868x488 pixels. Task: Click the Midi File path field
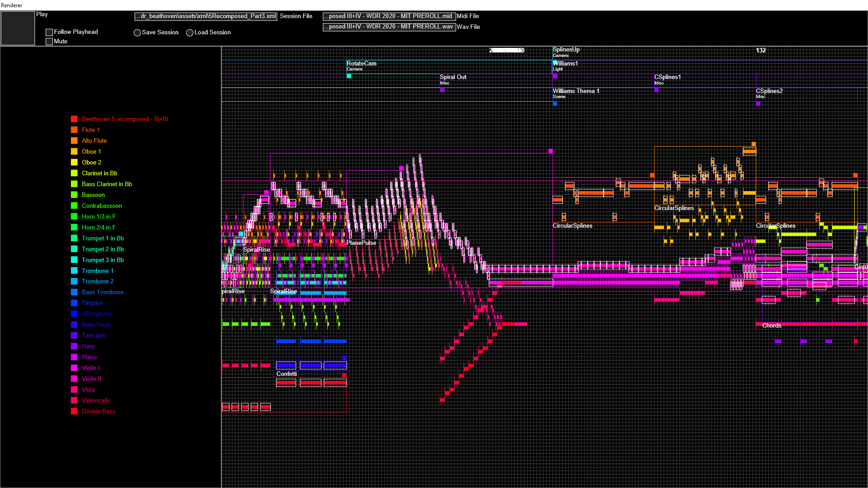tap(389, 16)
